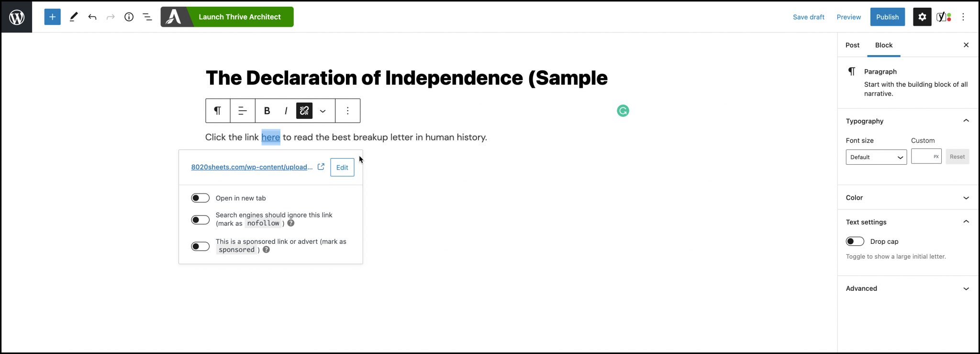Screen dimensions: 980x354
Task: Open the Yoast SEO panel icon
Action: point(943,17)
